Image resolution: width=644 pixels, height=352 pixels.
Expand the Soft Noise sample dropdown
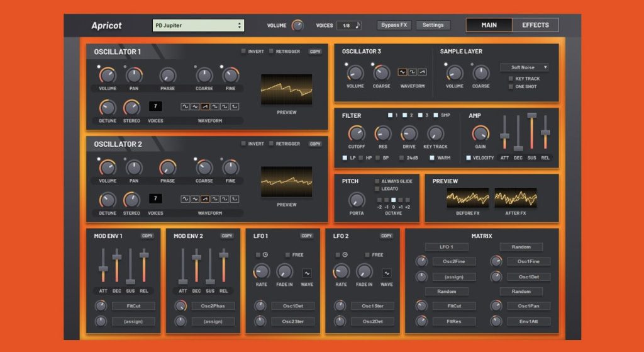[525, 67]
